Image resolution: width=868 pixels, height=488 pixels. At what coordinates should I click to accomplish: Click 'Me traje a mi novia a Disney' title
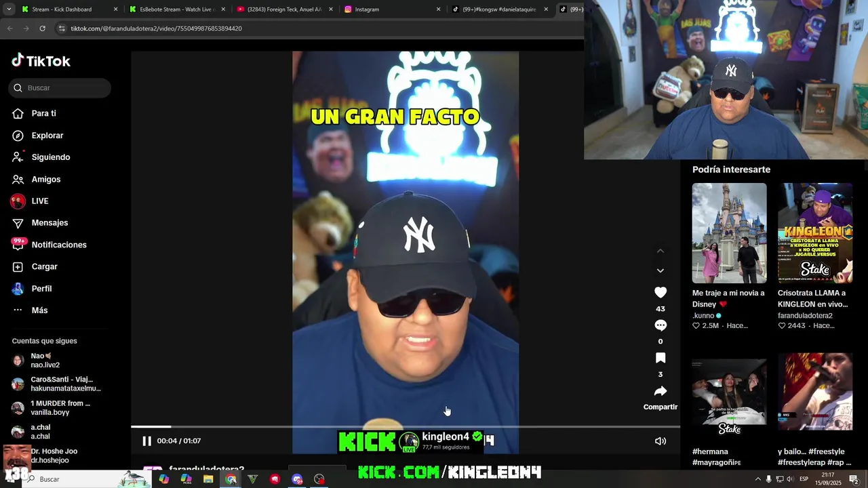[x=728, y=299]
